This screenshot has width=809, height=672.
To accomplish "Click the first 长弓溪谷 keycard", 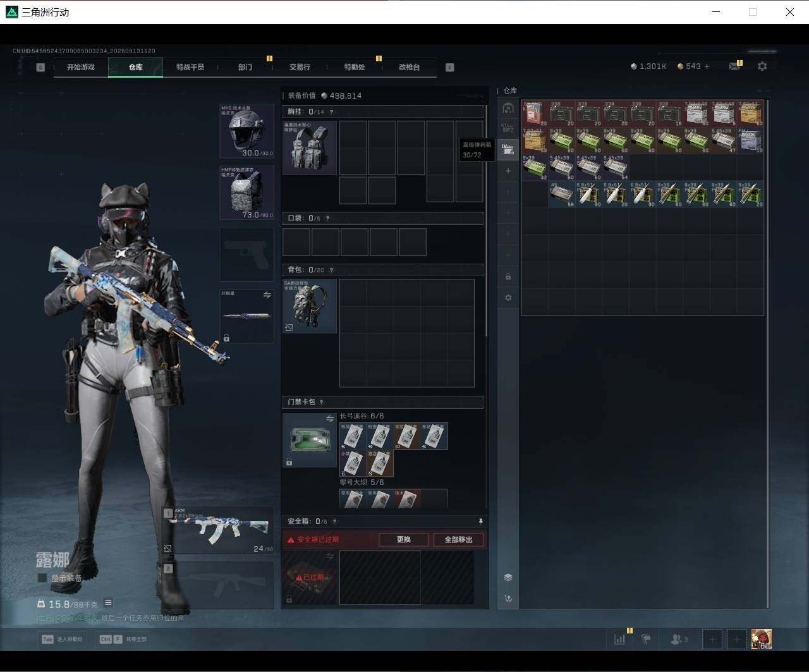I will click(x=353, y=436).
